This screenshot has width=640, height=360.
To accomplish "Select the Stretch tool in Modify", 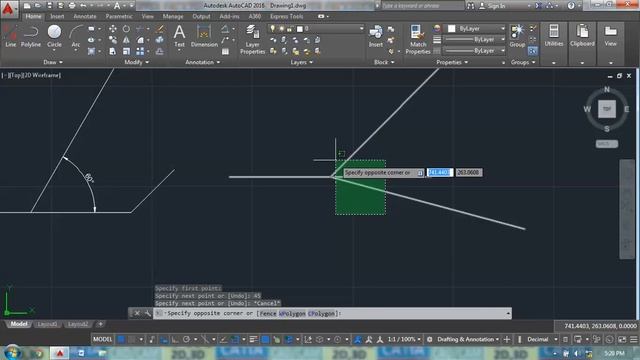I will [113, 51].
